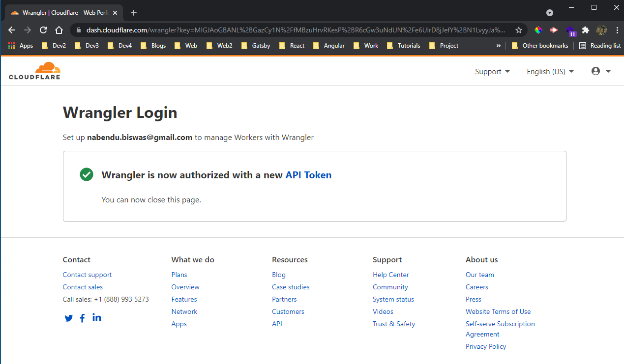Click the red arrow extension icon
624x364 pixels.
pyautogui.click(x=554, y=30)
